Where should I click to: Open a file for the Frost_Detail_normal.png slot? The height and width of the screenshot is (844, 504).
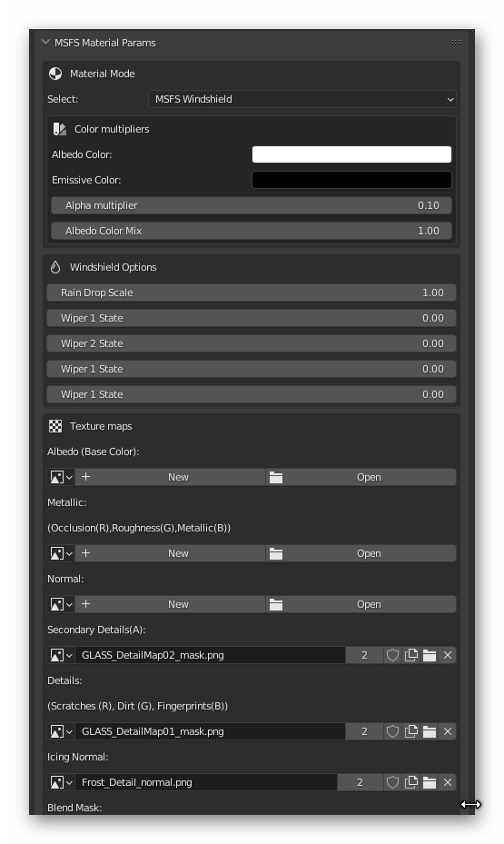430,782
